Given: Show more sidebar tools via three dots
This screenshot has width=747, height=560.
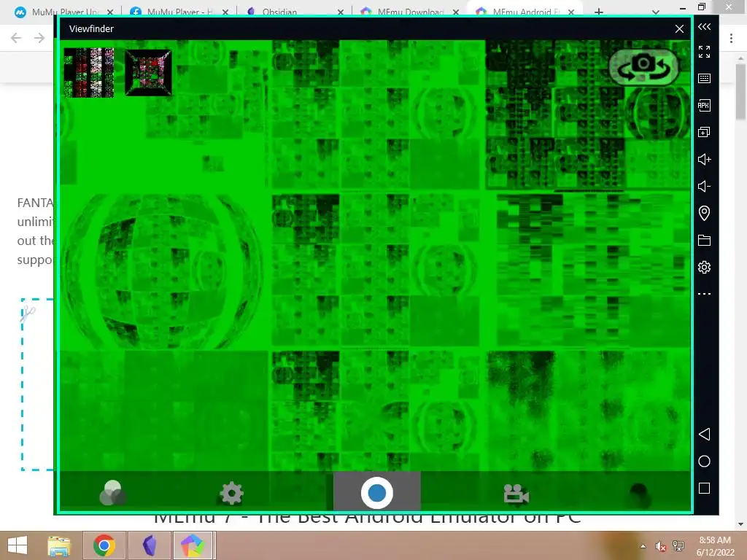Looking at the screenshot, I should coord(704,294).
